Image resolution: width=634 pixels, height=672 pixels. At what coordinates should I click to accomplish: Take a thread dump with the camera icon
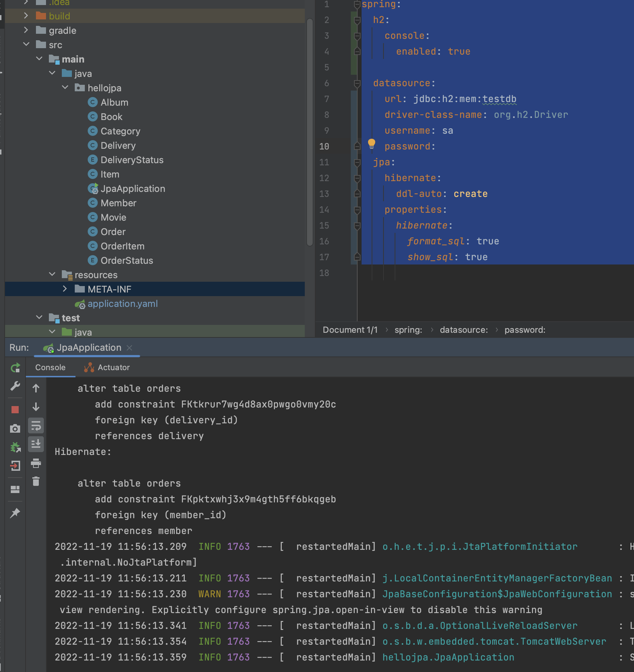pos(15,428)
